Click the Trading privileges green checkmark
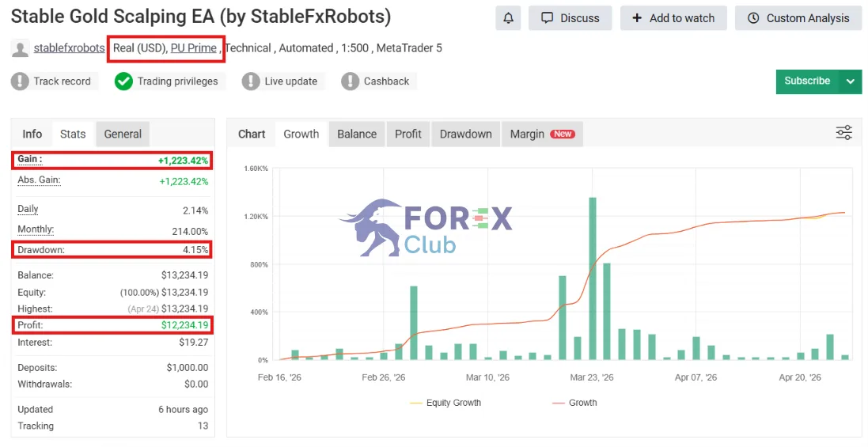The height and width of the screenshot is (447, 868). [x=123, y=81]
